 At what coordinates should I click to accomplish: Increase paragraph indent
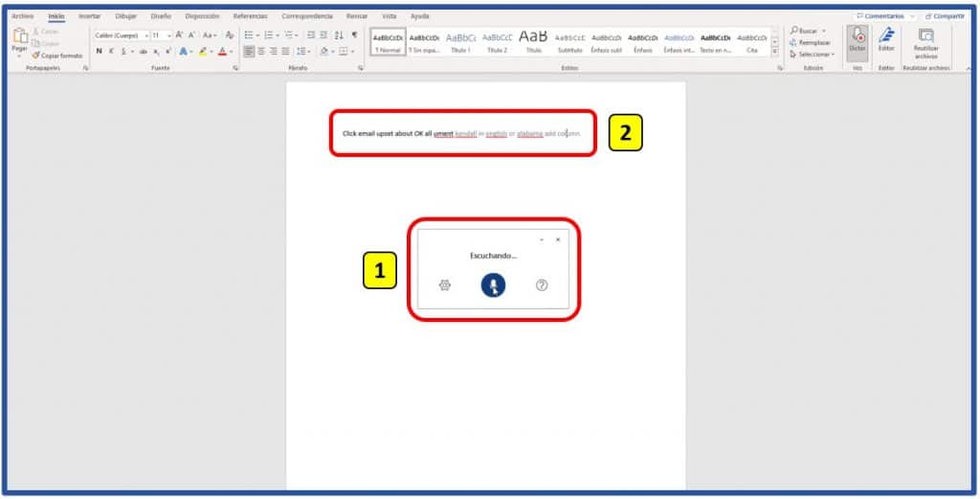323,35
